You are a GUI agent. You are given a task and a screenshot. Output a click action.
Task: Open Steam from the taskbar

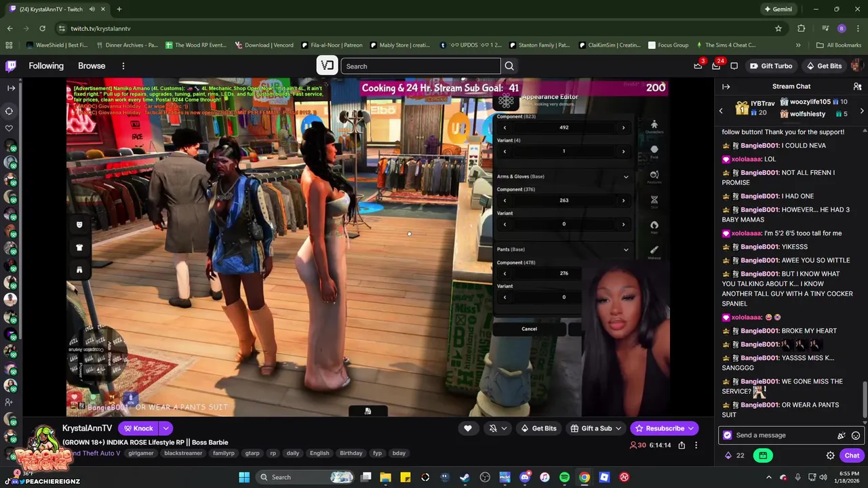click(x=465, y=477)
